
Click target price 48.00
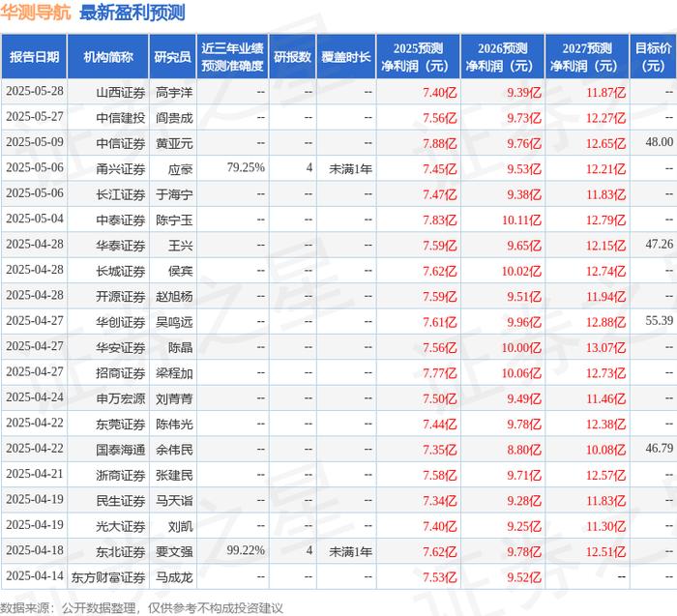point(660,142)
